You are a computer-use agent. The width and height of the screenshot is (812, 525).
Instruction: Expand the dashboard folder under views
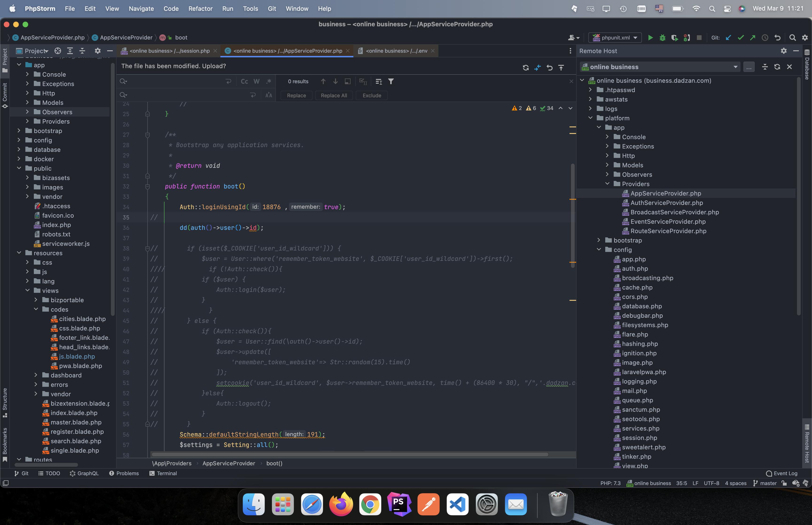[36, 375]
